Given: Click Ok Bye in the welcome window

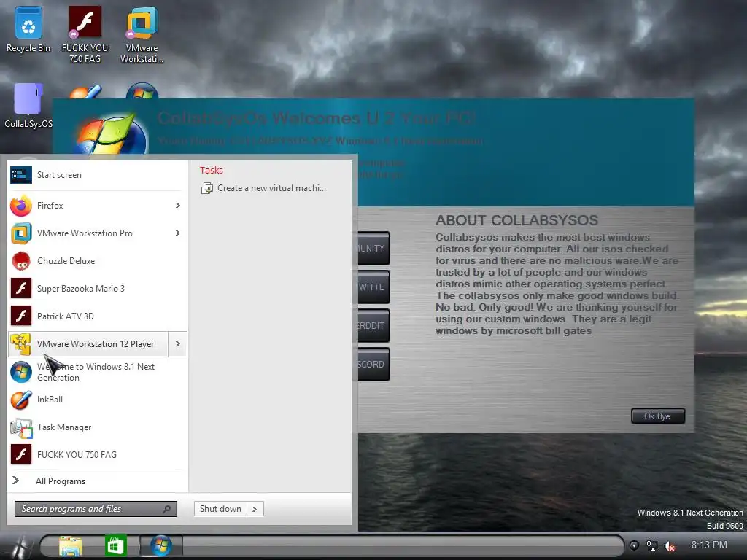Looking at the screenshot, I should coord(658,416).
